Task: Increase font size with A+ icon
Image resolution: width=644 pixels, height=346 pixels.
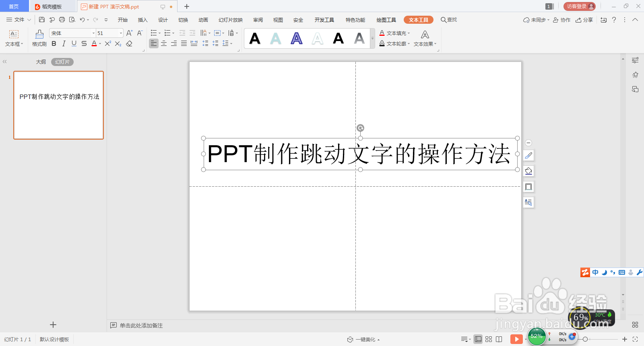Action: tap(129, 33)
